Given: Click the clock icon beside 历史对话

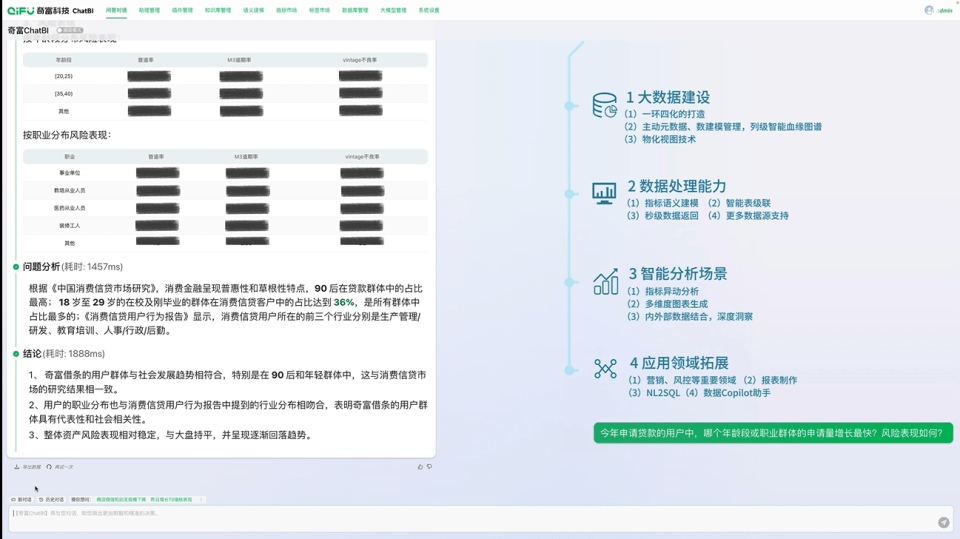Looking at the screenshot, I should coord(41,500).
